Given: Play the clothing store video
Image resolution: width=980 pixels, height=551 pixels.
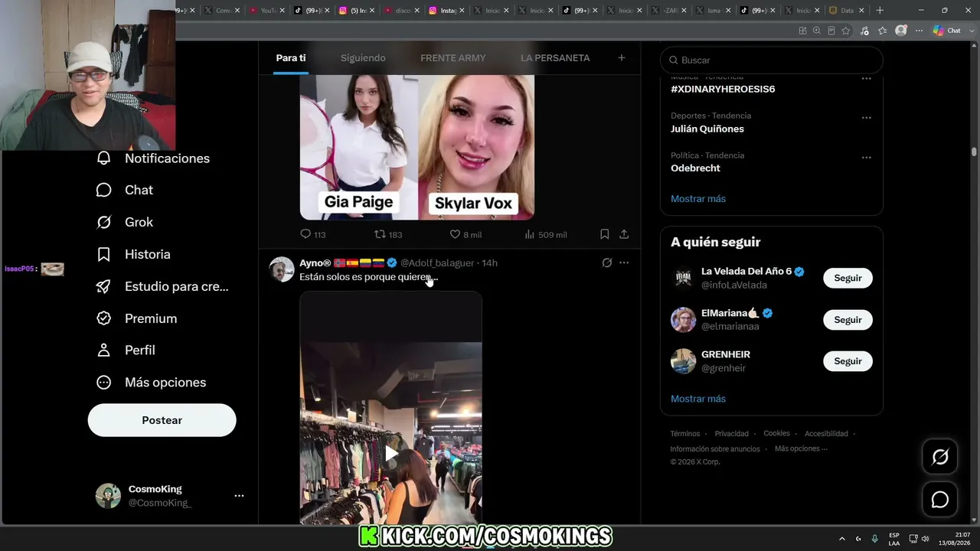Looking at the screenshot, I should point(391,454).
